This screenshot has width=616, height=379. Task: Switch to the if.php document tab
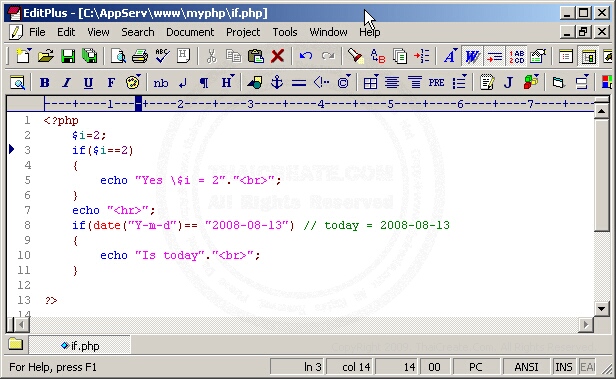pos(80,346)
